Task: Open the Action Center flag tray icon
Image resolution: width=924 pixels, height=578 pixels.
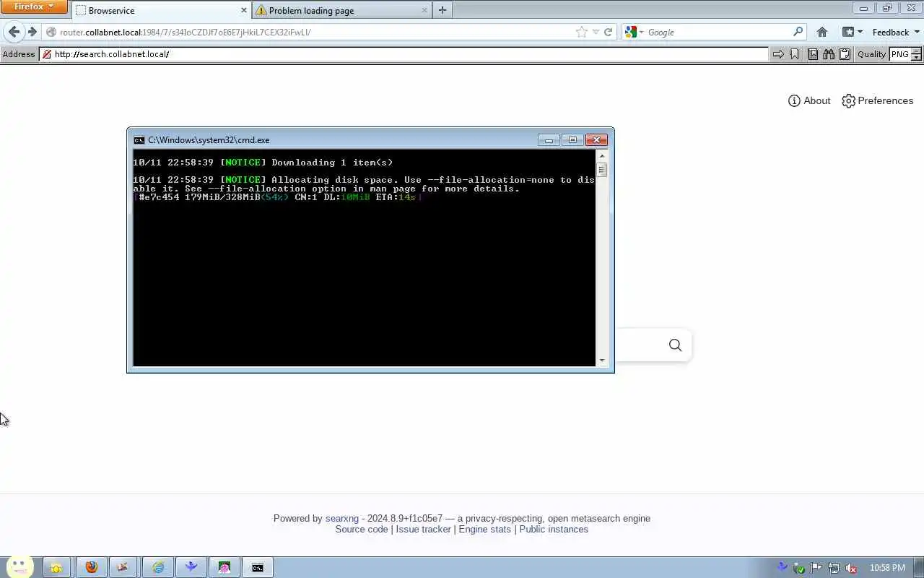Action: (x=816, y=568)
